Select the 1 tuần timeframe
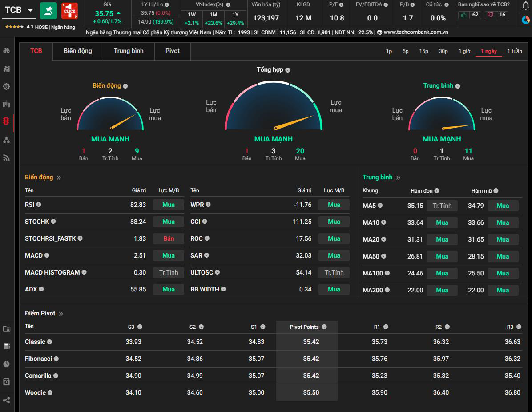 pyautogui.click(x=515, y=51)
